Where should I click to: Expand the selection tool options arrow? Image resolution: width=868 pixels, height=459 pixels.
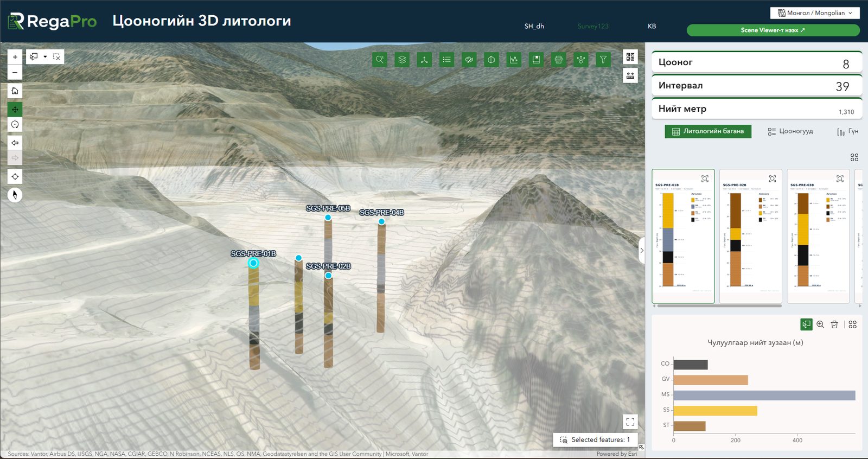pos(45,56)
